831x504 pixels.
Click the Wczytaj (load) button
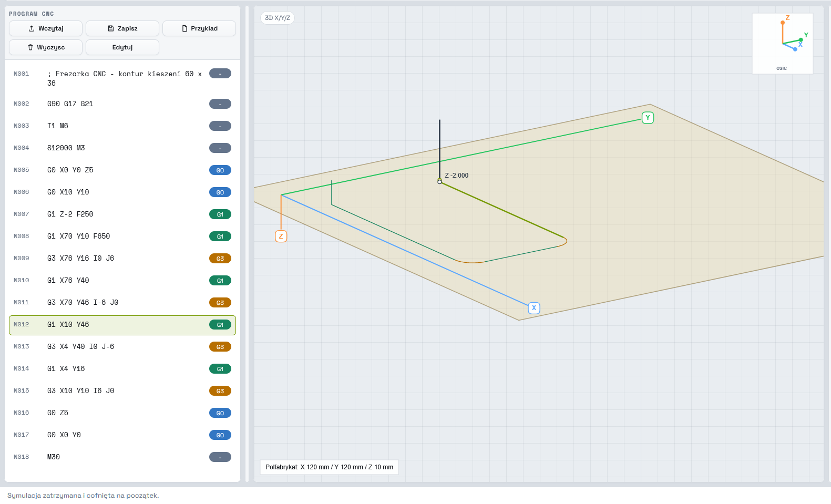point(46,28)
